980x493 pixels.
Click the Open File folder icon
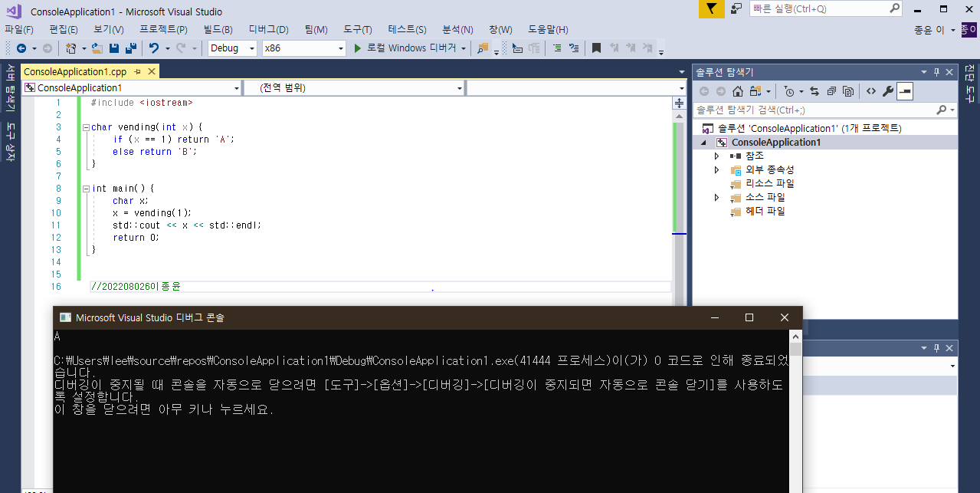coord(97,48)
